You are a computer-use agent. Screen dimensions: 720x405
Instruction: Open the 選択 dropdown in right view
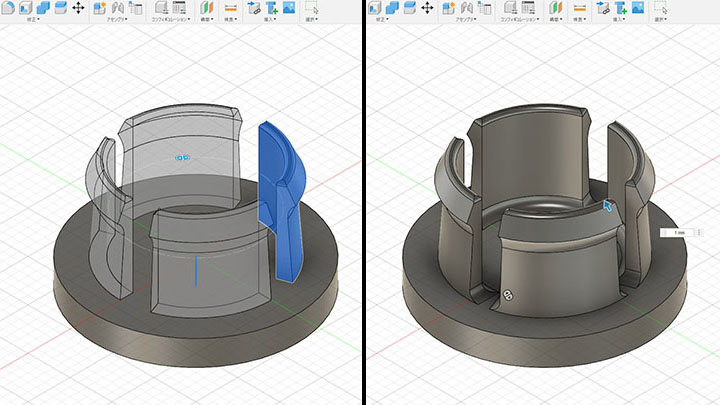tap(661, 19)
